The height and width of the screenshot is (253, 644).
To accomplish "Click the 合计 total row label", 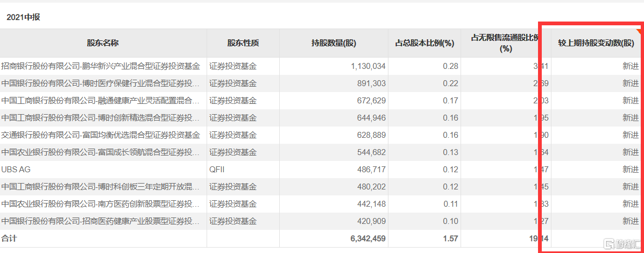I will coord(10,238).
